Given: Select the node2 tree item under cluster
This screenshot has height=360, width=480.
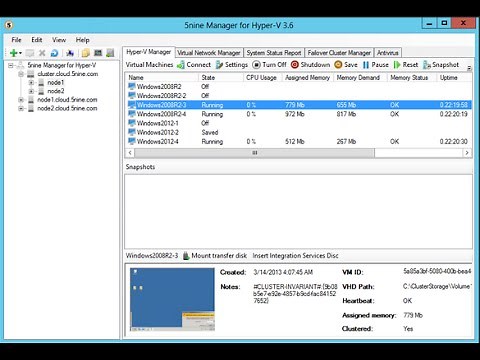Looking at the screenshot, I should pos(56,91).
